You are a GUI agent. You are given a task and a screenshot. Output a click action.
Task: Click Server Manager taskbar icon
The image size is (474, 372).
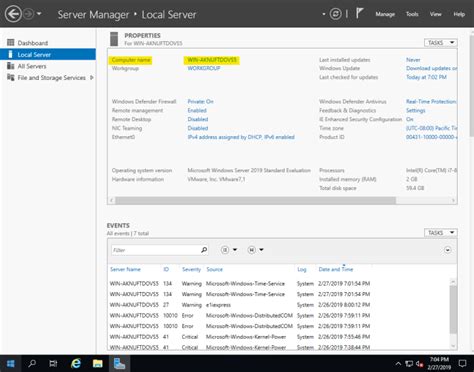pyautogui.click(x=119, y=363)
